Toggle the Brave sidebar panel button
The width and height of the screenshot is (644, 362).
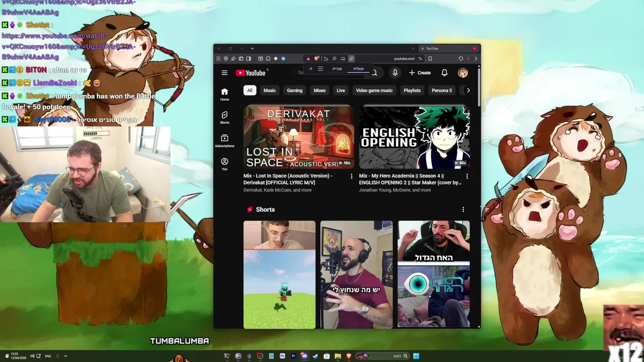pos(249,59)
